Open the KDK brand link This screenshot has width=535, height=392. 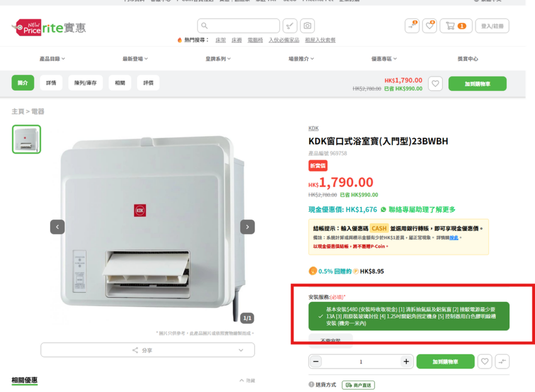pos(313,129)
